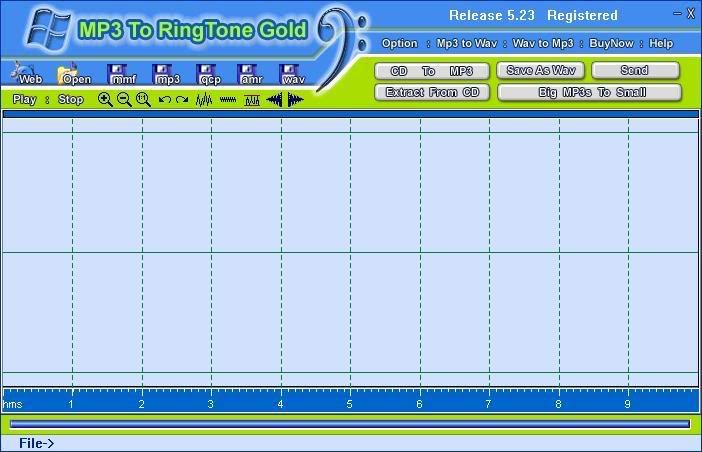Click the tall waveform amplify icon

click(204, 99)
